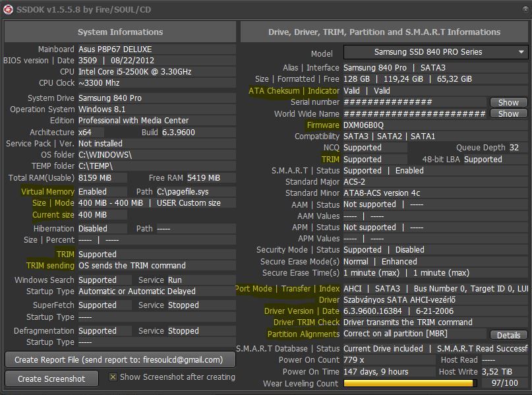Click the yellow Virtual Memory label
532x395 pixels.
pos(47,192)
